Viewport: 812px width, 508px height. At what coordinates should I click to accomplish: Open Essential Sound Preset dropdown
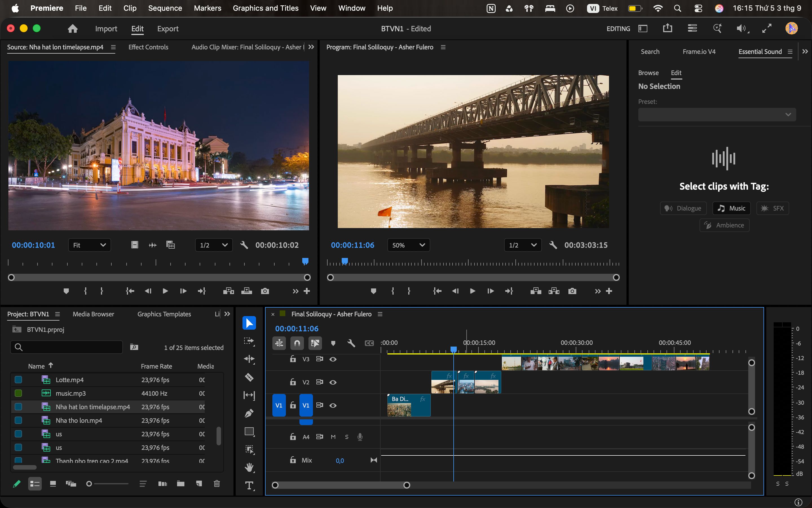pyautogui.click(x=717, y=115)
